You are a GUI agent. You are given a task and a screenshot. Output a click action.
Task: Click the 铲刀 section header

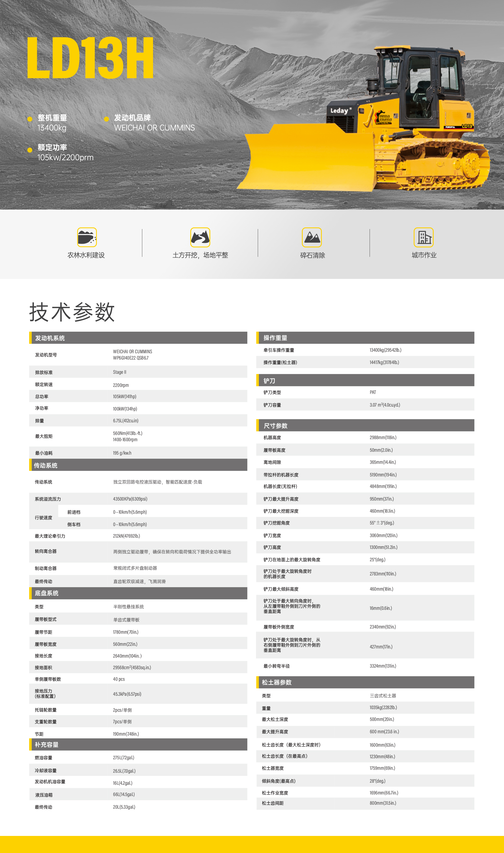pyautogui.click(x=269, y=381)
